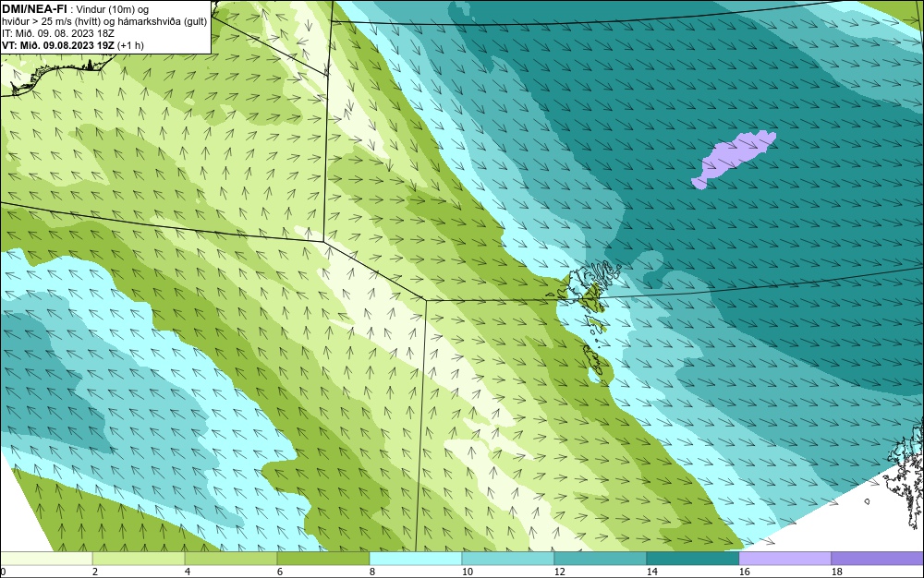924x578 pixels.
Task: Click the 6–8 m/s olive green legend swatch
Action: coord(322,558)
